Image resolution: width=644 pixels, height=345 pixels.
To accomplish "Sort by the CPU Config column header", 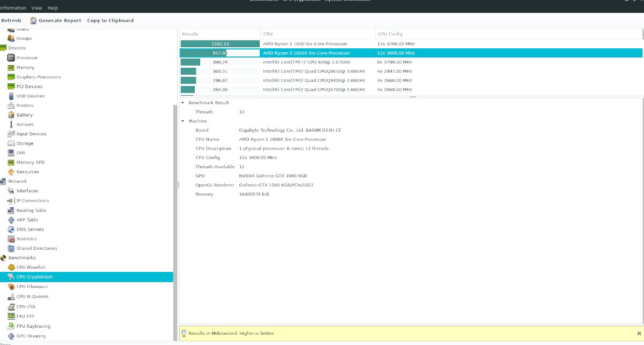I will [508, 34].
